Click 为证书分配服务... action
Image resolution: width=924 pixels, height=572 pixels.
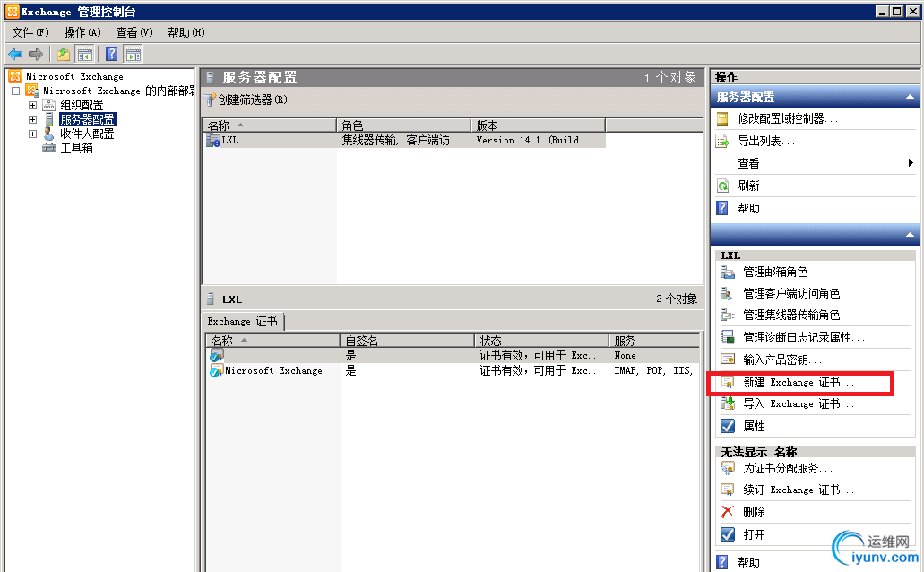[x=787, y=469]
